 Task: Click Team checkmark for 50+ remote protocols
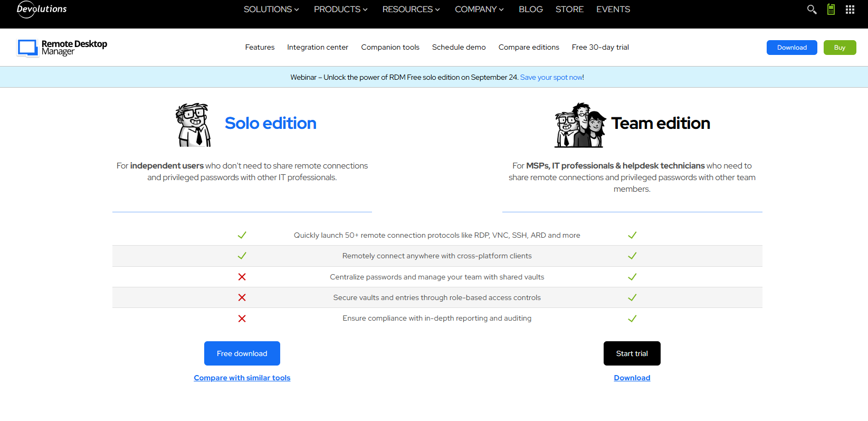pyautogui.click(x=632, y=235)
